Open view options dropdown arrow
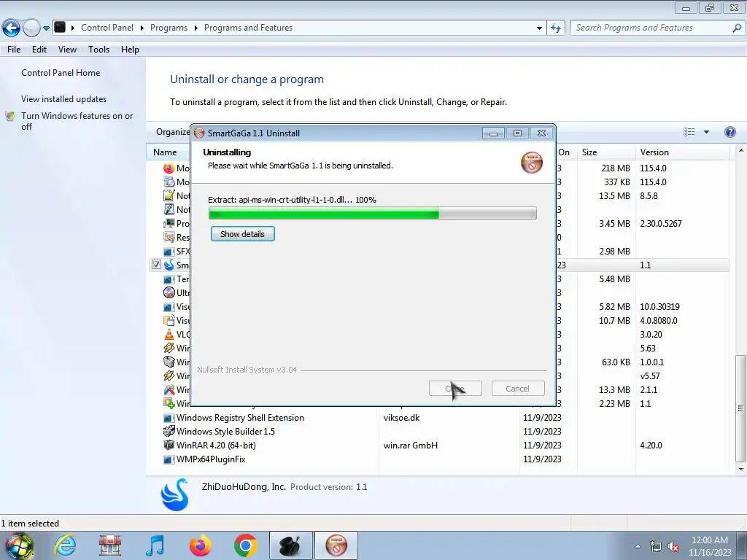Viewport: 747px width, 560px height. click(x=706, y=132)
